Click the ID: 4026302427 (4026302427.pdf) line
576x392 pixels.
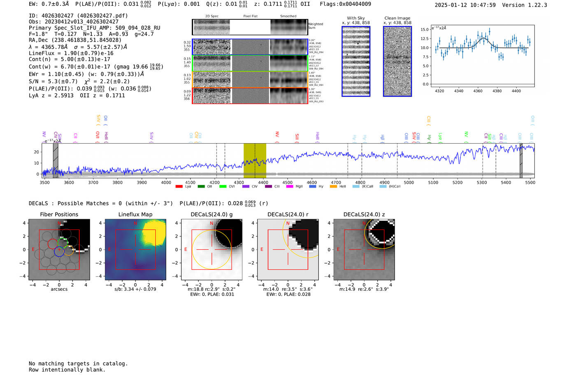pyautogui.click(x=78, y=16)
